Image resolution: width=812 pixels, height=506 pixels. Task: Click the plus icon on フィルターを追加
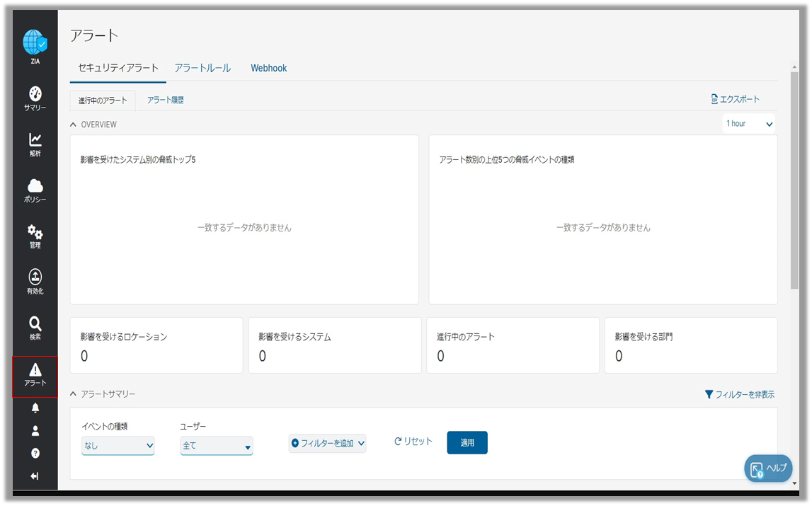pos(295,443)
